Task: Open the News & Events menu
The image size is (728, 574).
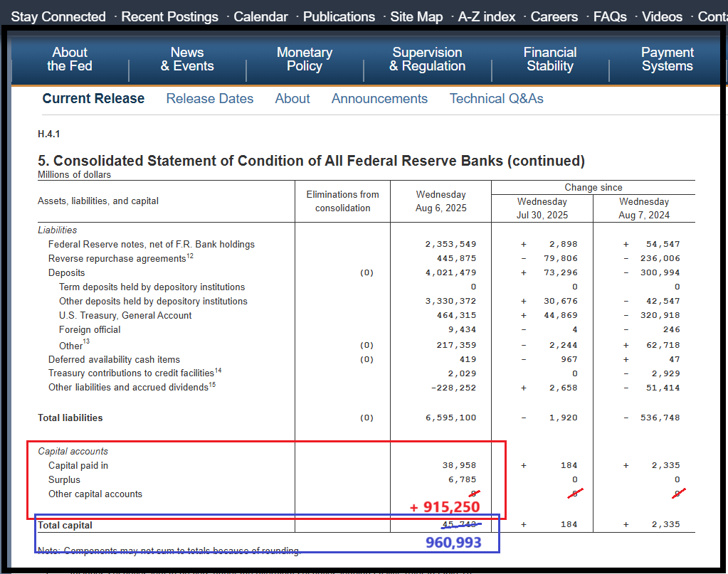Action: [x=187, y=59]
